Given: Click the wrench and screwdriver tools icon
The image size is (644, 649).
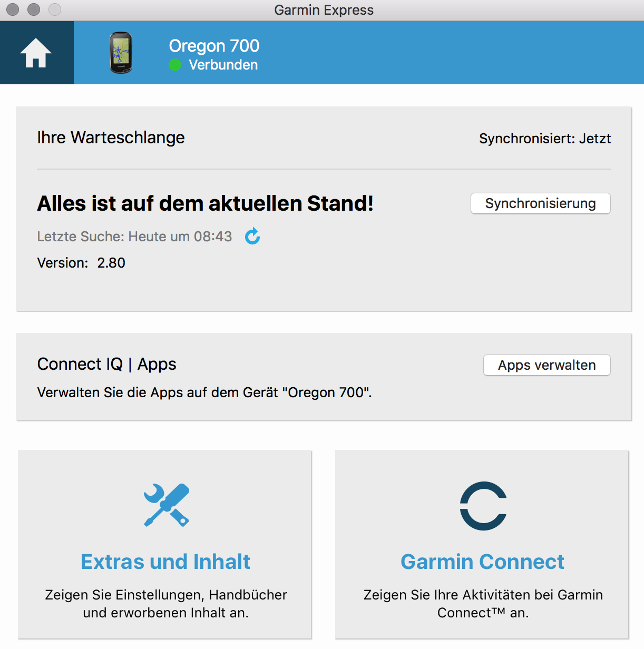Looking at the screenshot, I should pos(166,505).
